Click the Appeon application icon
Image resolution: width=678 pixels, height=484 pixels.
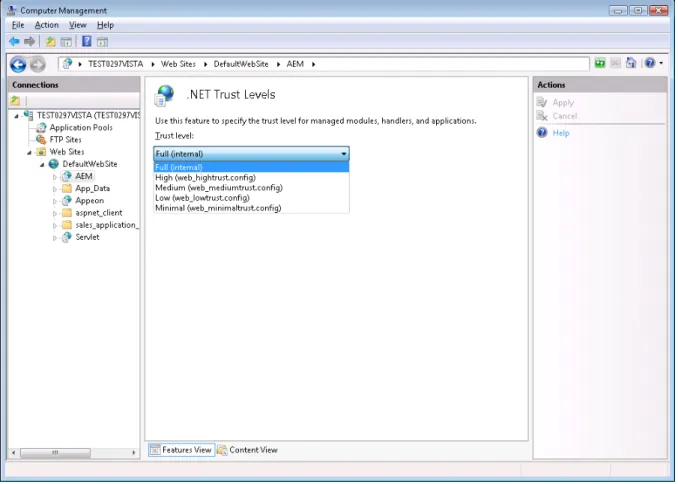coord(67,201)
